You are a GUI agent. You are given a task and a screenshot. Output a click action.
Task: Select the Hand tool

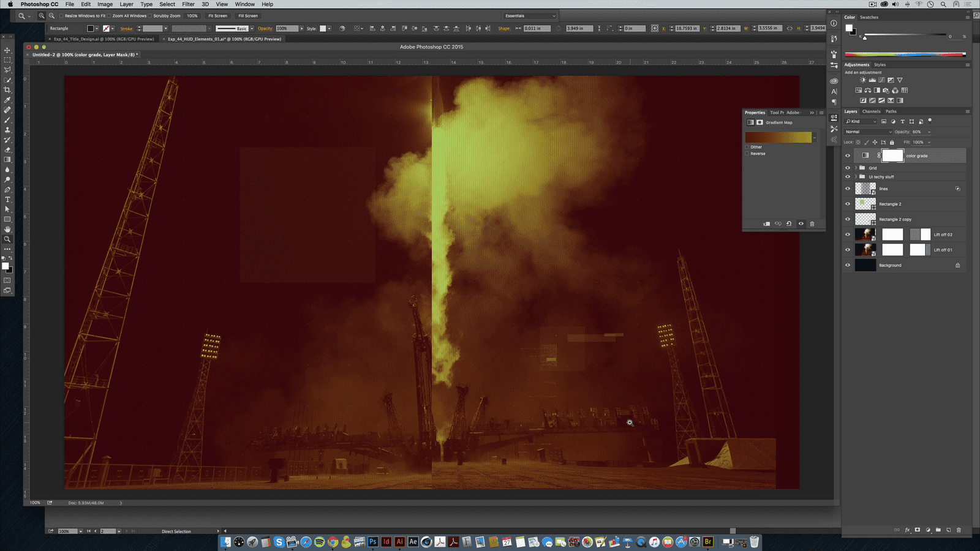click(x=7, y=229)
